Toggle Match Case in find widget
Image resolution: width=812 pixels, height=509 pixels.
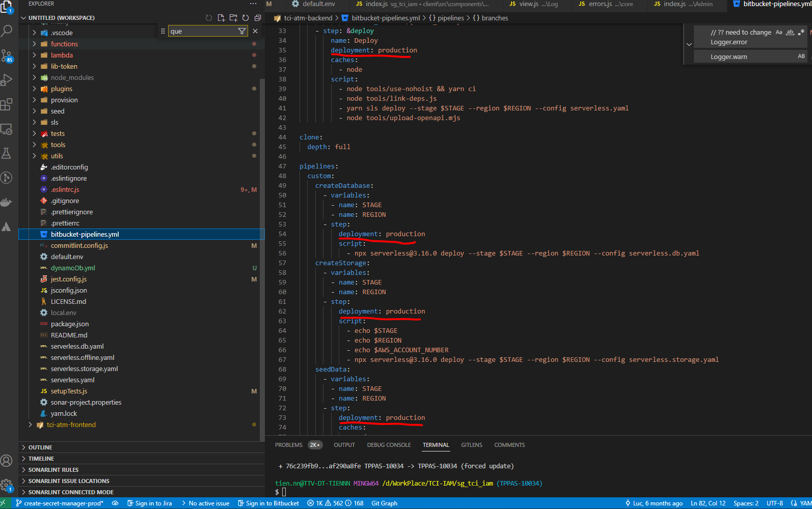[778, 32]
